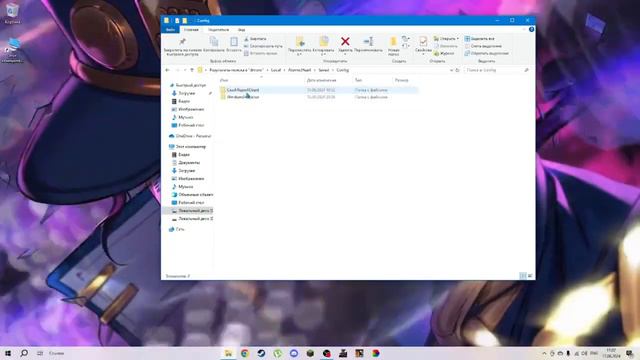Click Обратить выделение (Invert selection)
The image size is (640, 360).
pyautogui.click(x=487, y=53)
